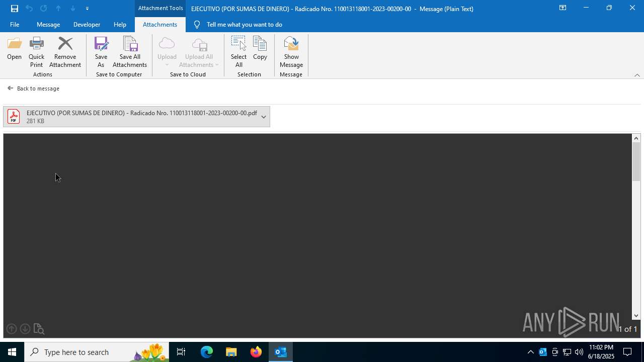Show Message body
This screenshot has height=362, width=644.
pyautogui.click(x=291, y=52)
